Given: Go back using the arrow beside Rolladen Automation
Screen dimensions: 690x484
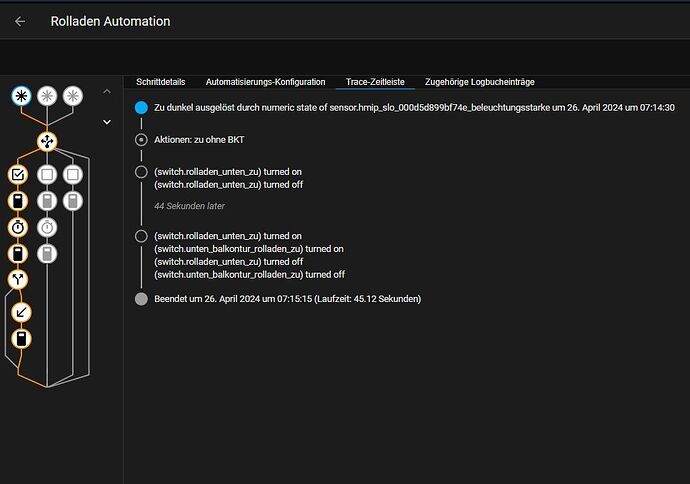Looking at the screenshot, I should (20, 21).
